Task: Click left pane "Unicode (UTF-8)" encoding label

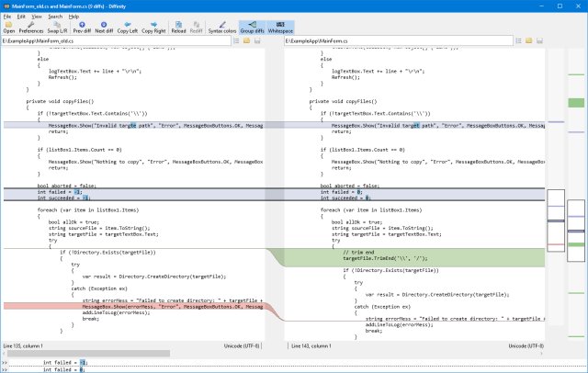Action: click(x=242, y=346)
